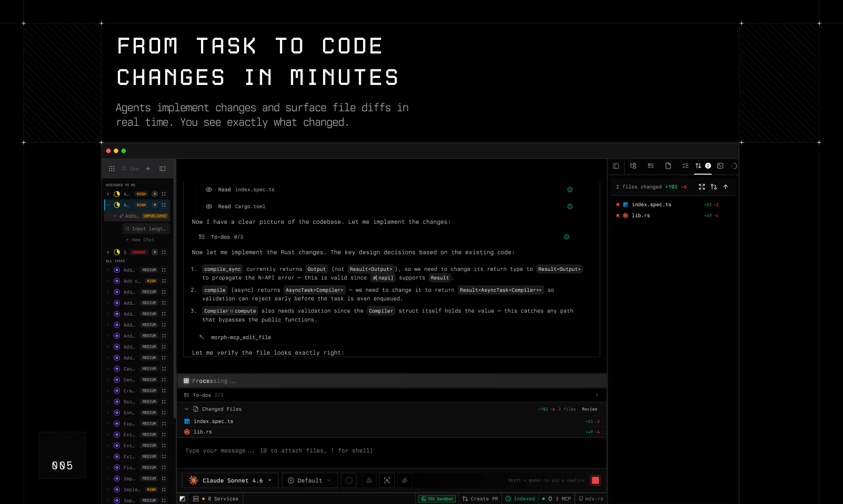The image size is (843, 504).
Task: Click the branch compare icon next to fullscreen
Action: point(713,187)
